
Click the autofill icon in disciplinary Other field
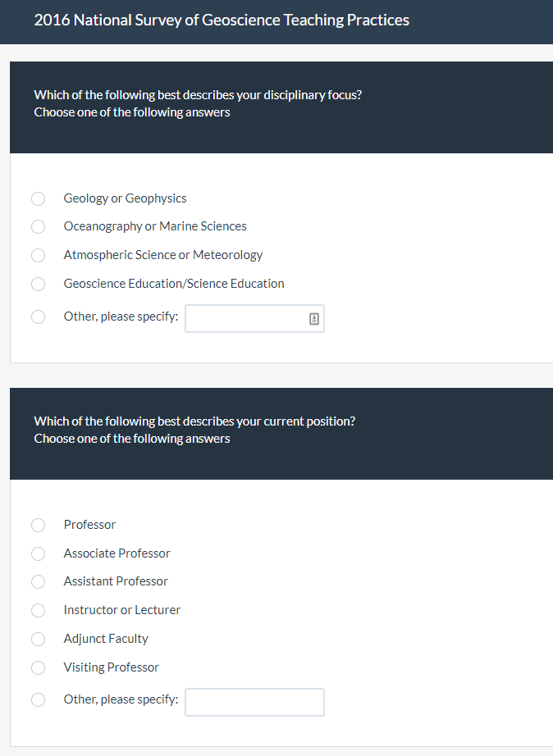point(314,319)
